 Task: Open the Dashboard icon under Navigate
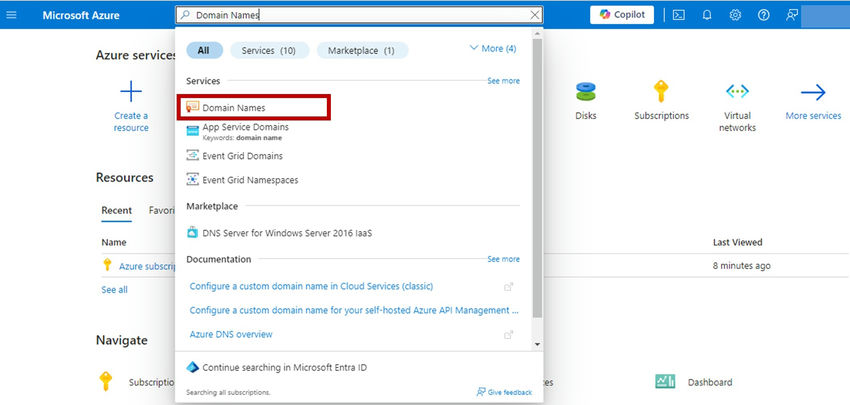pos(665,382)
